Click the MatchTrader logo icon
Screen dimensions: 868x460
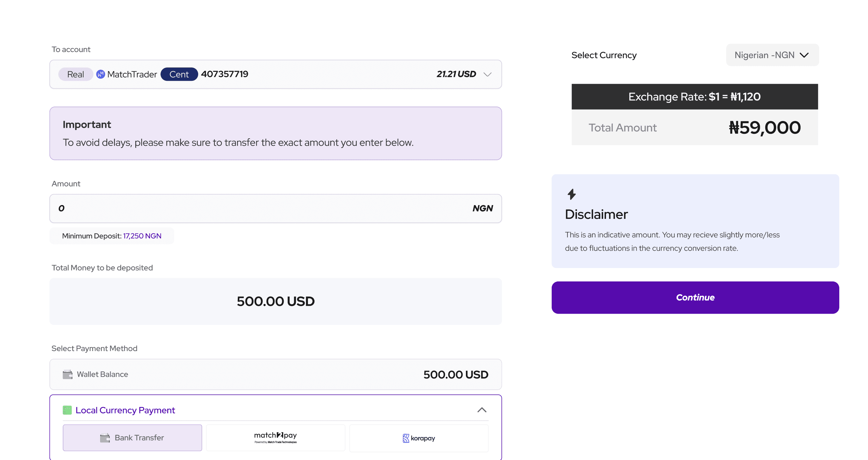pos(101,74)
